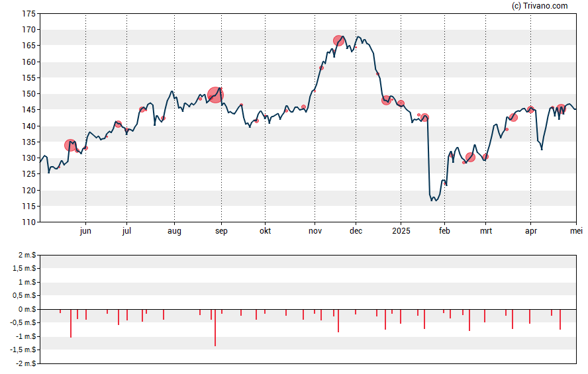Viewport: 588px width, 374px height.
Task: Click the 120 price axis label
Action: [x=29, y=191]
